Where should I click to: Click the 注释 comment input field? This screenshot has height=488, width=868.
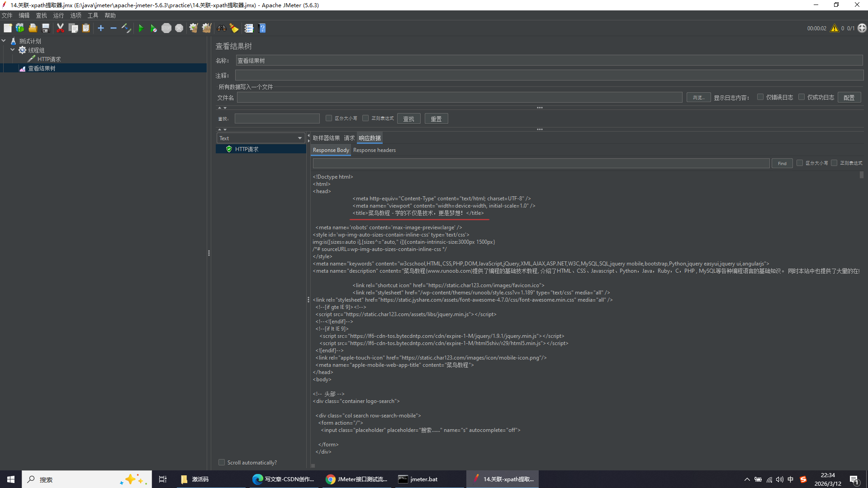click(549, 75)
